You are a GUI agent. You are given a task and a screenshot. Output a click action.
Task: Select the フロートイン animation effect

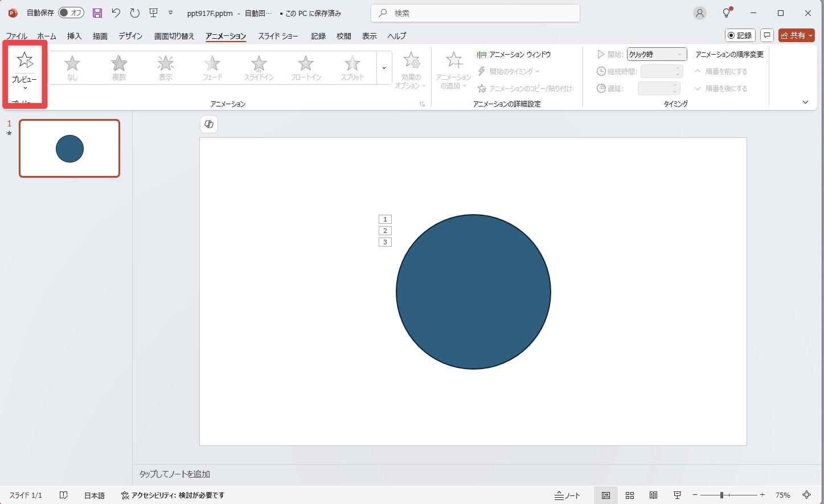pos(306,68)
